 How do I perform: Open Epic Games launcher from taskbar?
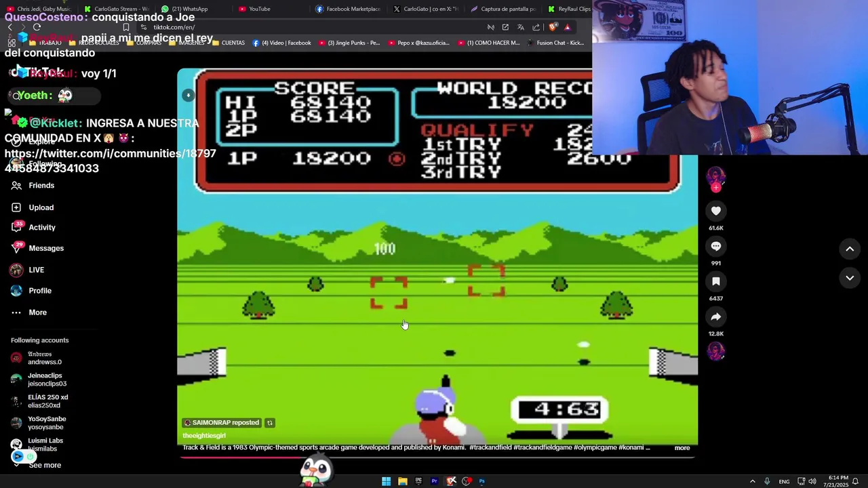418,481
